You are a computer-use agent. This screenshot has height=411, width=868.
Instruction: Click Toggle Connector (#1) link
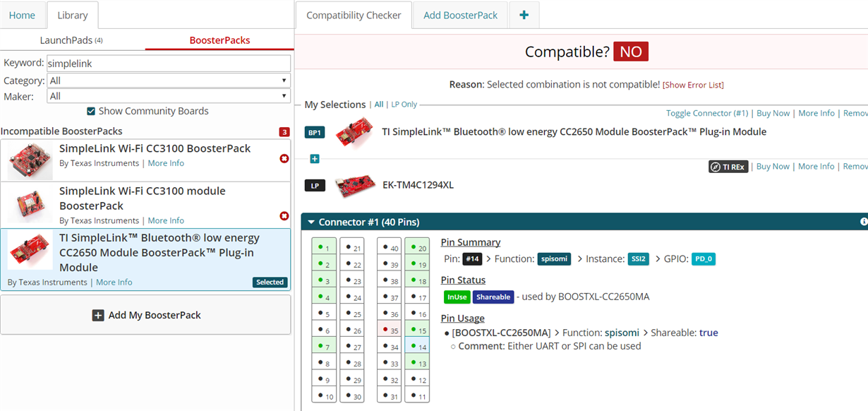point(707,113)
